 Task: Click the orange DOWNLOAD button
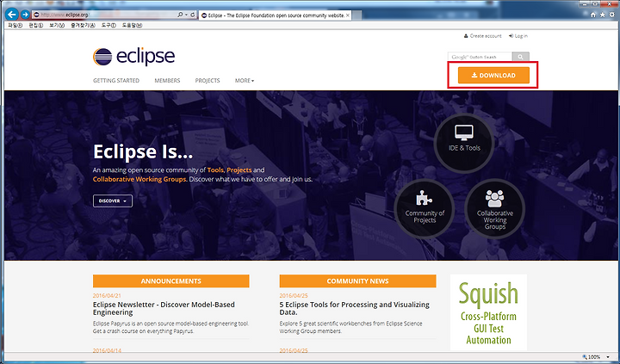click(x=493, y=75)
